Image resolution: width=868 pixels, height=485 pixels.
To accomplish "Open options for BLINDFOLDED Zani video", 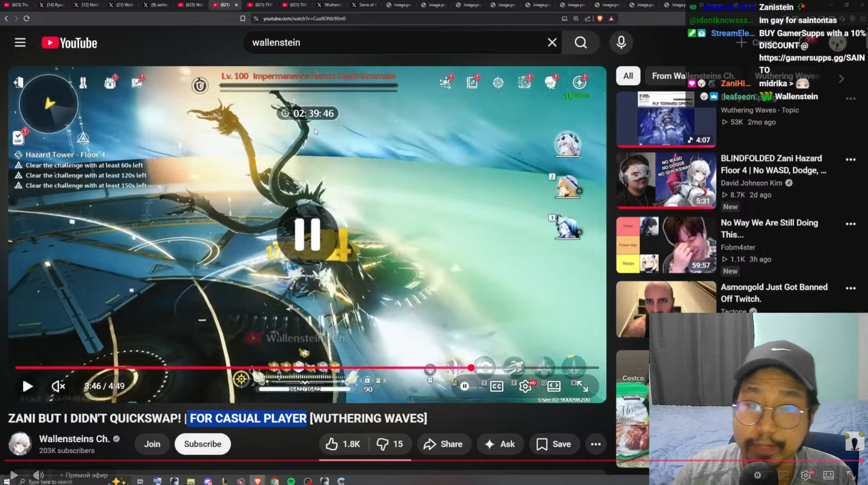I will tap(851, 159).
